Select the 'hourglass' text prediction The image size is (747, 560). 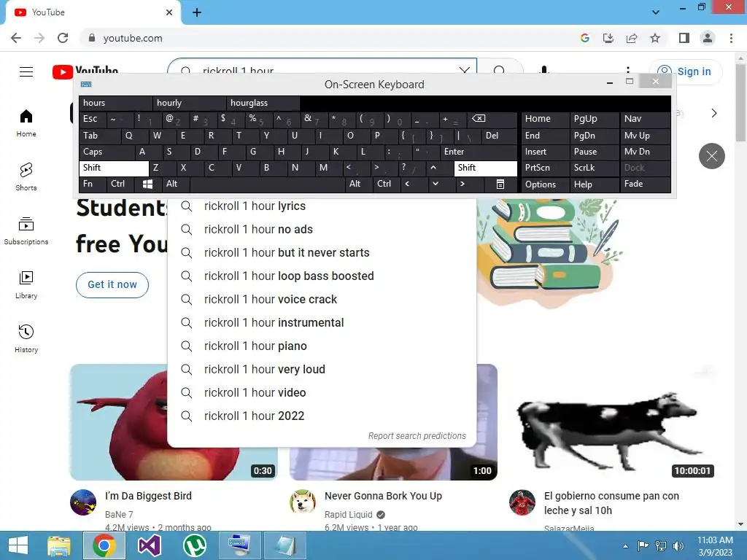click(x=263, y=103)
